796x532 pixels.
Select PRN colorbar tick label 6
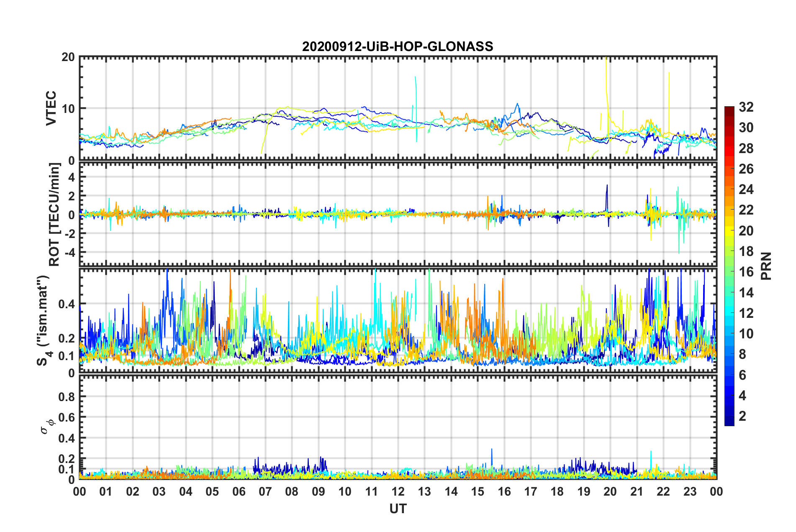742,375
